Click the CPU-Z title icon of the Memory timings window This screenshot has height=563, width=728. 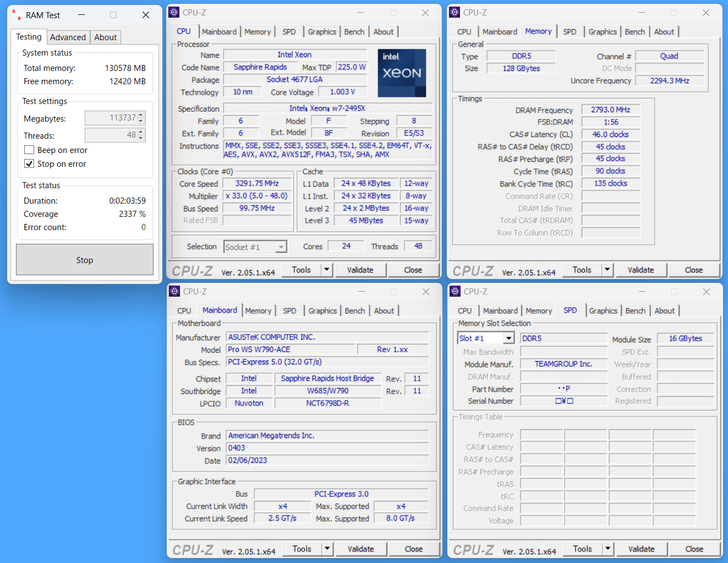click(x=455, y=12)
